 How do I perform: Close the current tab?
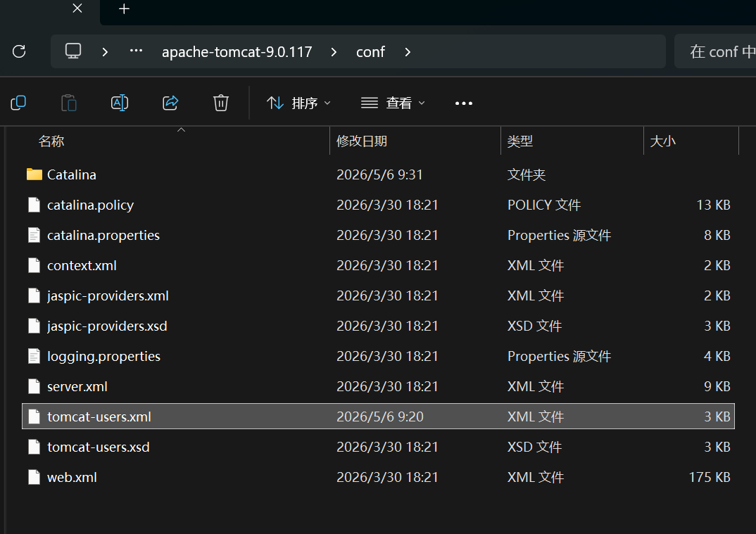point(77,8)
